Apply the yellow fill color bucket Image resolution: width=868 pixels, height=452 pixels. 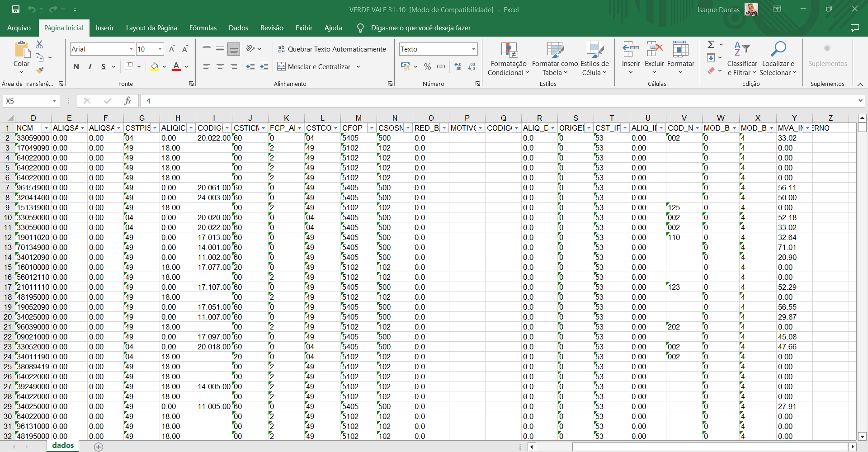[x=155, y=66]
